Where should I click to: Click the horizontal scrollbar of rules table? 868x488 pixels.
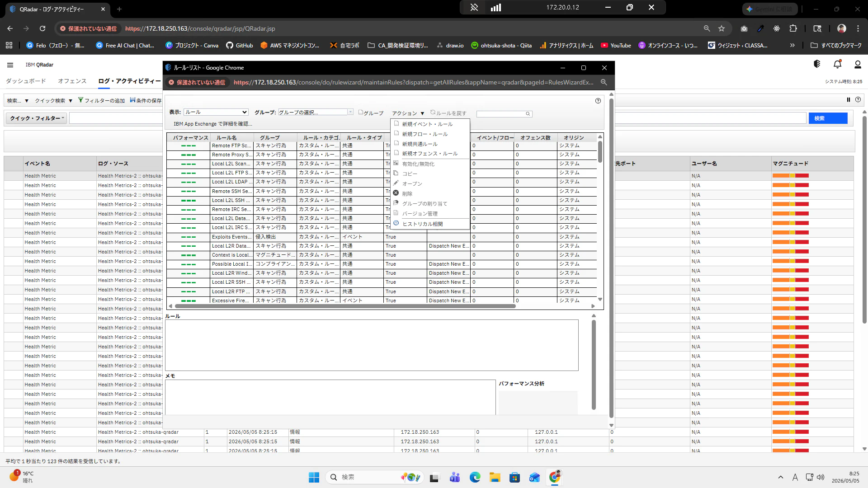pos(345,306)
